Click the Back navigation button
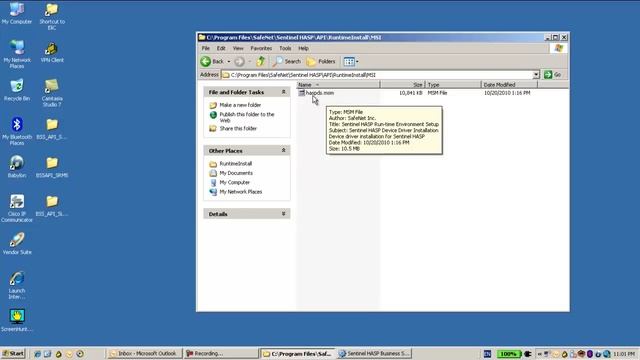640x360 pixels. 212,62
